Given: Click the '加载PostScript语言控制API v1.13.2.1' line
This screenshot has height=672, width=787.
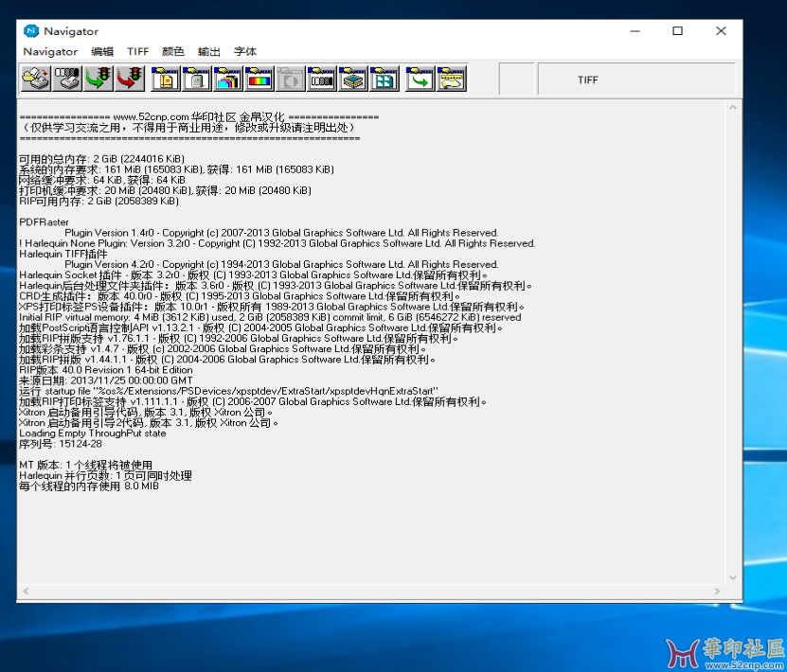Looking at the screenshot, I should pos(261,327).
